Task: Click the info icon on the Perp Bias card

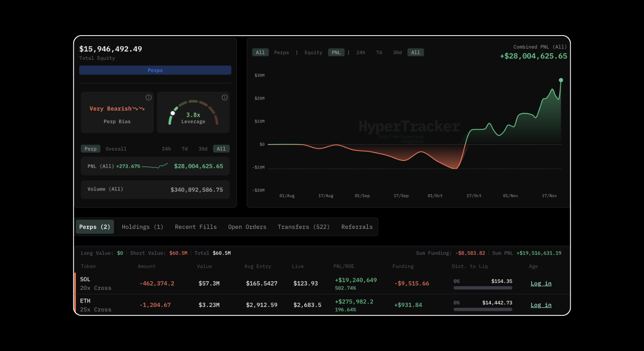Action: click(x=148, y=97)
